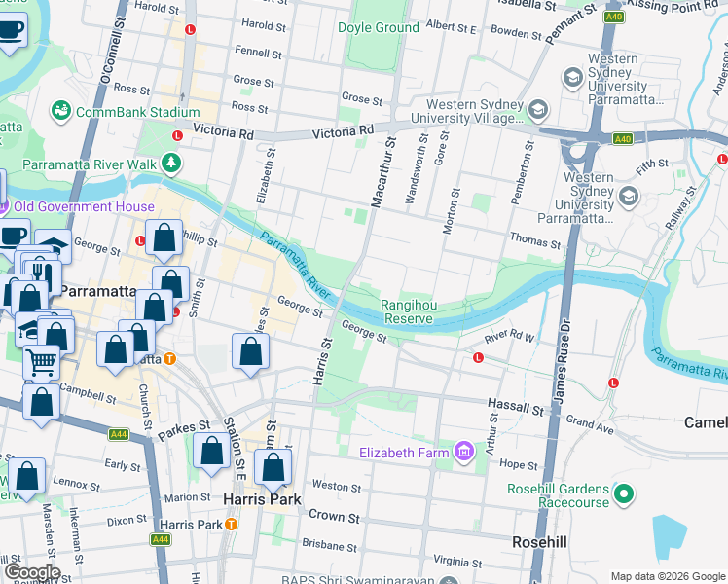Click the light rail stop icon beside Victoria Rd
The height and width of the screenshot is (584, 728).
[177, 136]
